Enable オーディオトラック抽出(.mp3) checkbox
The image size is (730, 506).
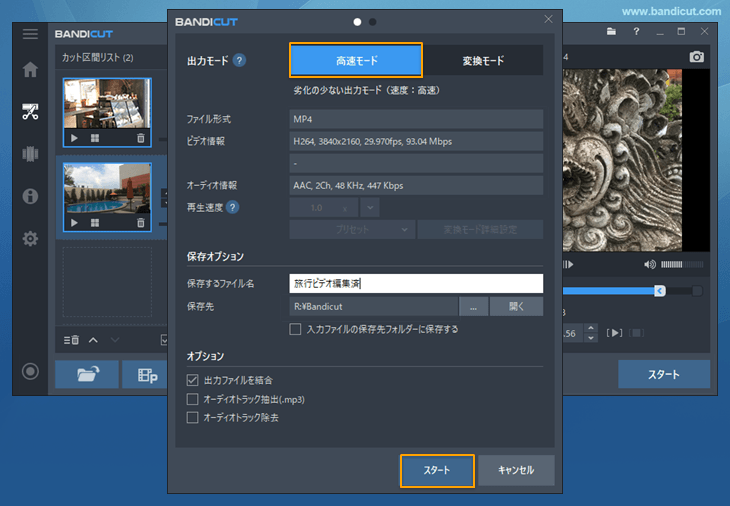[x=192, y=399]
